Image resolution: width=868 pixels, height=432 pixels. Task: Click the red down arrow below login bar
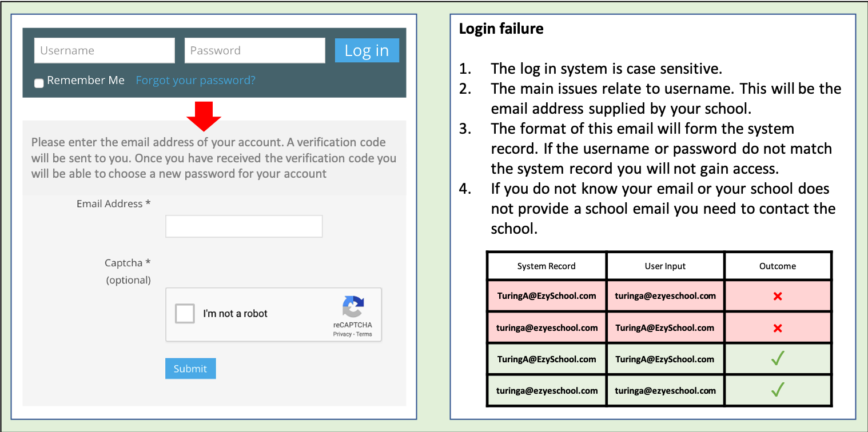[x=204, y=115]
